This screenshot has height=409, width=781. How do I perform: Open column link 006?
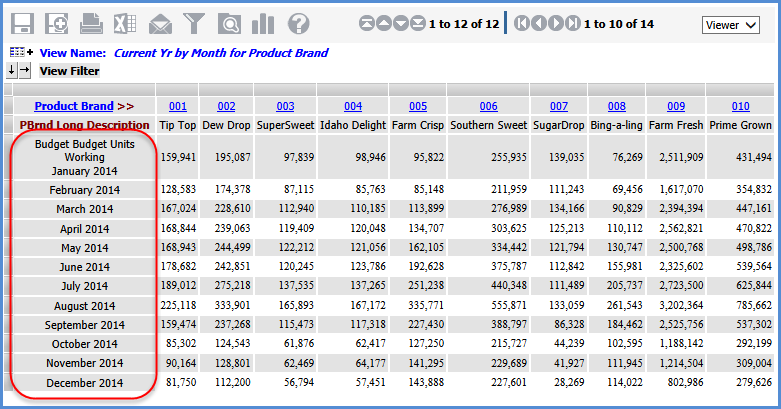pos(488,106)
